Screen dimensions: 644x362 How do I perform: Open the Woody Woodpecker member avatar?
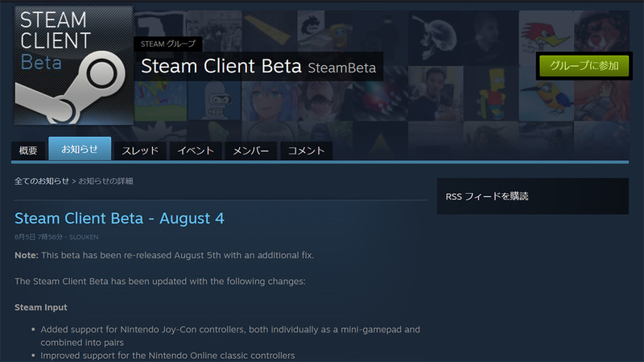(x=546, y=35)
